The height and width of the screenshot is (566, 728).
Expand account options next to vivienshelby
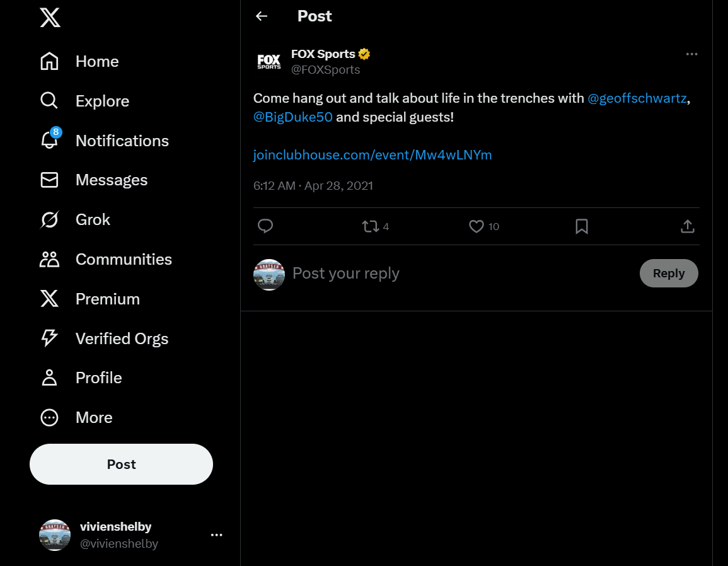[216, 535]
